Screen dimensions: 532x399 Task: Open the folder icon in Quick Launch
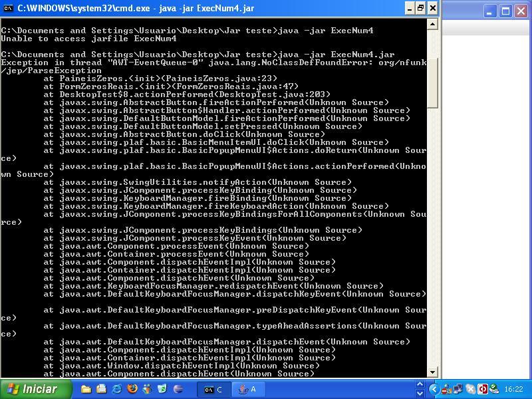[86, 389]
